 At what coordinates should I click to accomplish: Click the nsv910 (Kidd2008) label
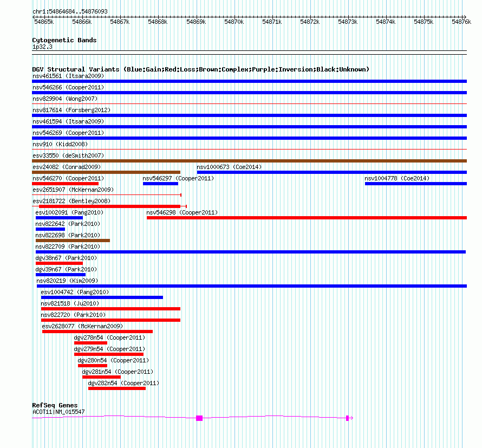click(x=60, y=144)
